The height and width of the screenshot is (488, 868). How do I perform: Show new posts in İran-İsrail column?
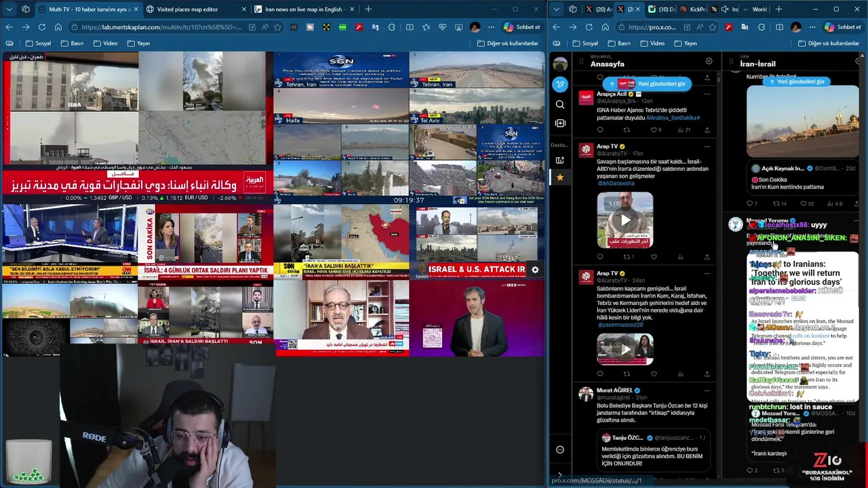click(796, 81)
